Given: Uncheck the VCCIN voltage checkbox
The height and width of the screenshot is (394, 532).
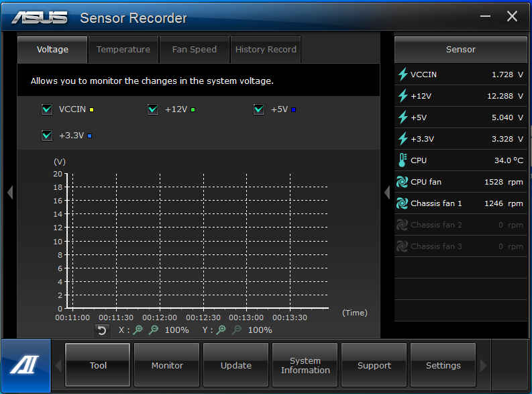Looking at the screenshot, I should click(47, 109).
